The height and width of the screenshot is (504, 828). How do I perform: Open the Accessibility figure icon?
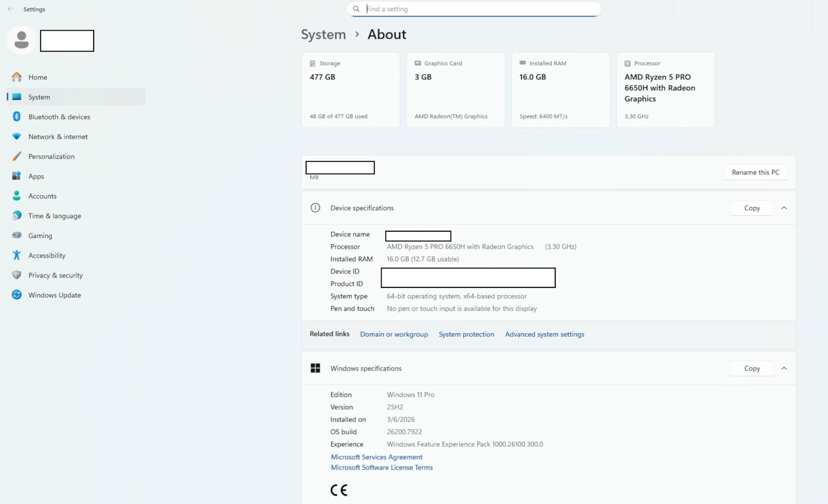(17, 255)
